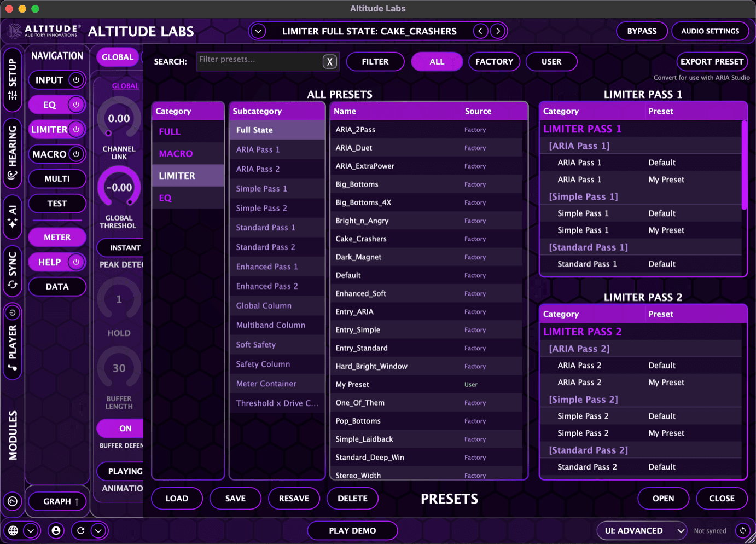Turn off Buffer Defender ON toggle
756x544 pixels.
(x=125, y=428)
